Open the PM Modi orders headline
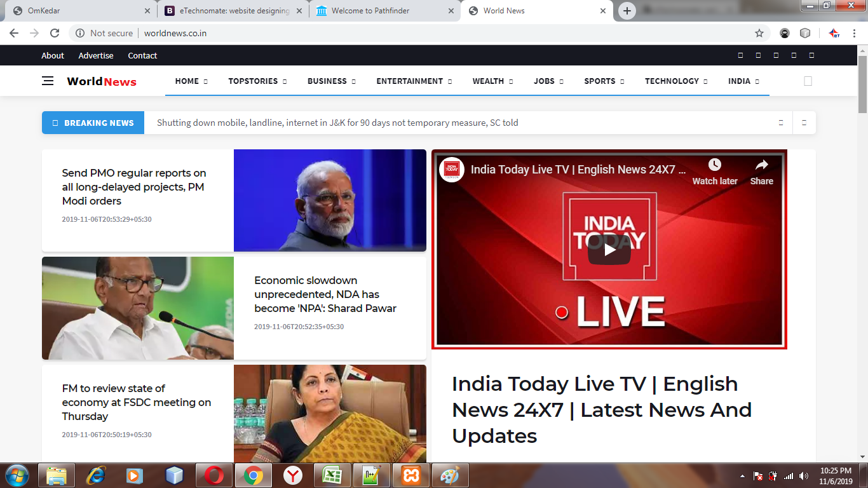868x488 pixels. [x=134, y=187]
